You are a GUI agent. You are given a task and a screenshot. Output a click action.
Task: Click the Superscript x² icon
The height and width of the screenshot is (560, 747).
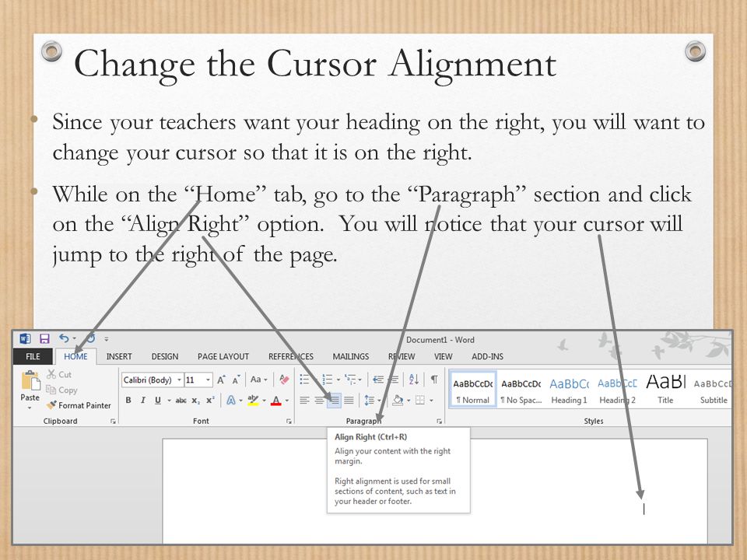210,400
